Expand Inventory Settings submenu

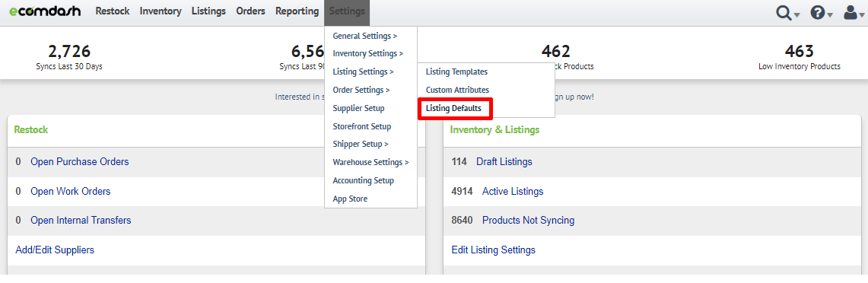pyautogui.click(x=367, y=54)
